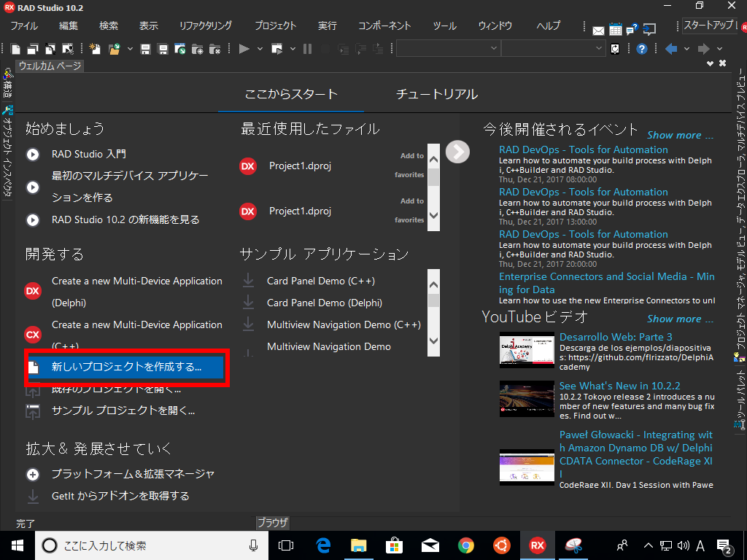The width and height of the screenshot is (747, 560).
Task: Click the Save All toolbar icon
Action: 163,49
